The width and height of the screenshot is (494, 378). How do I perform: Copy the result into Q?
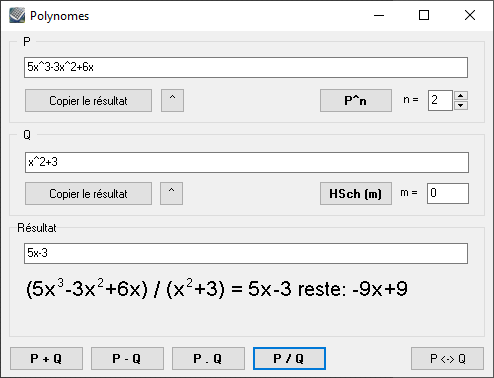pos(88,193)
